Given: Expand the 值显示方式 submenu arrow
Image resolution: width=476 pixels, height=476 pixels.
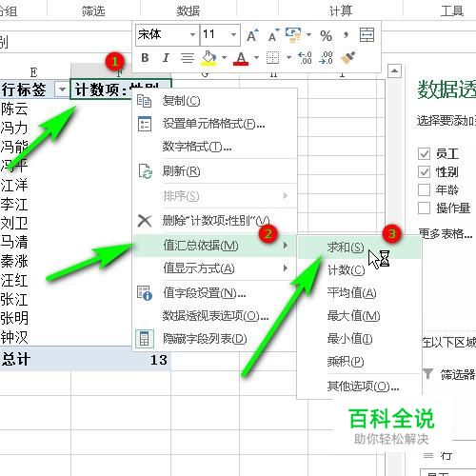Looking at the screenshot, I should point(286,268).
